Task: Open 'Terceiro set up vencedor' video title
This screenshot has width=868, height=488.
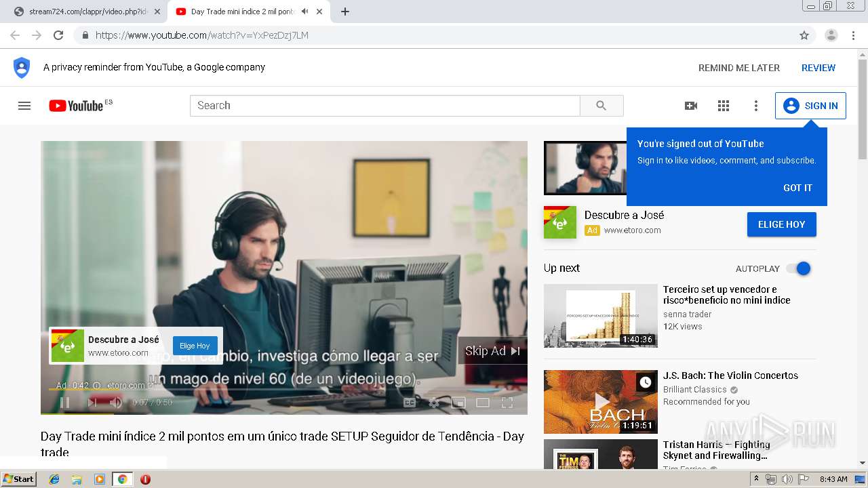Action: (x=726, y=295)
